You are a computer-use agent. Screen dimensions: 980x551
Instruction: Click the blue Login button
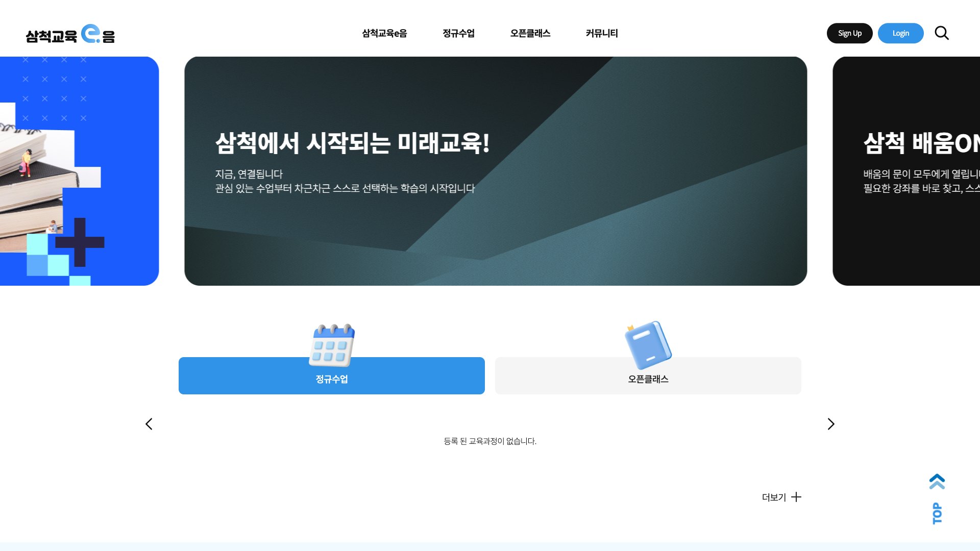(x=901, y=33)
